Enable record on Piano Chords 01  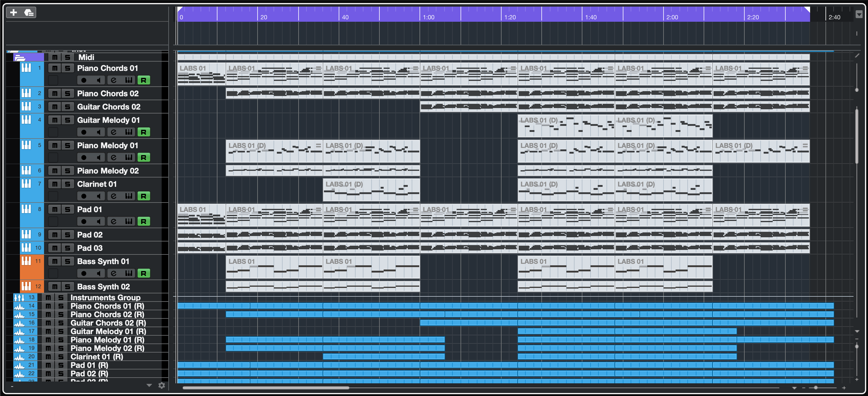pos(84,80)
